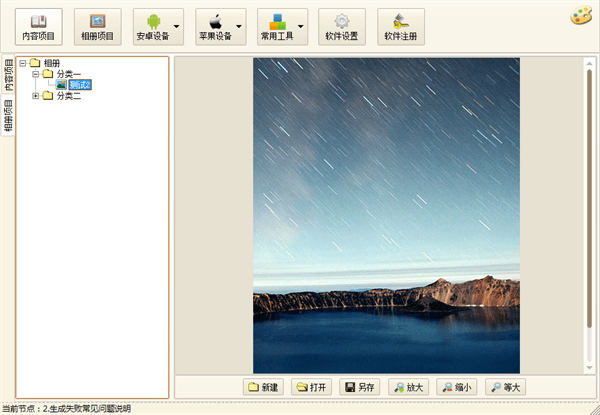600x415 pixels.
Task: Click the 等大 actual size button
Action: pyautogui.click(x=505, y=387)
